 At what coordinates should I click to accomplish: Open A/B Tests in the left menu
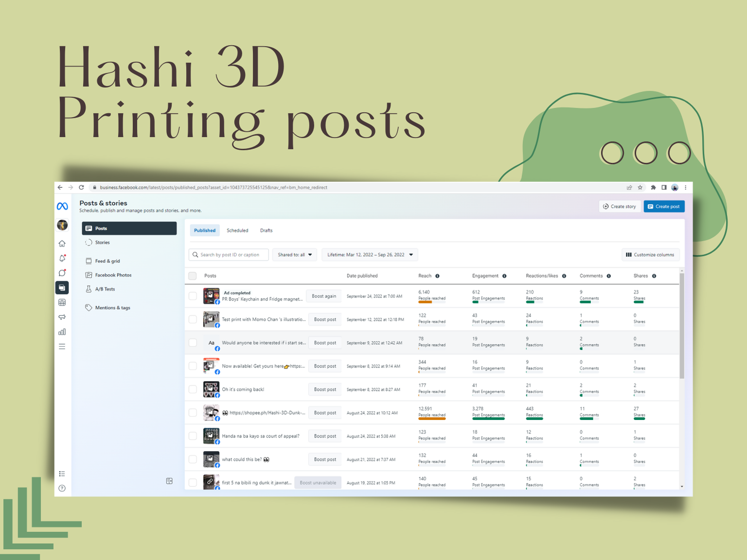click(129, 289)
